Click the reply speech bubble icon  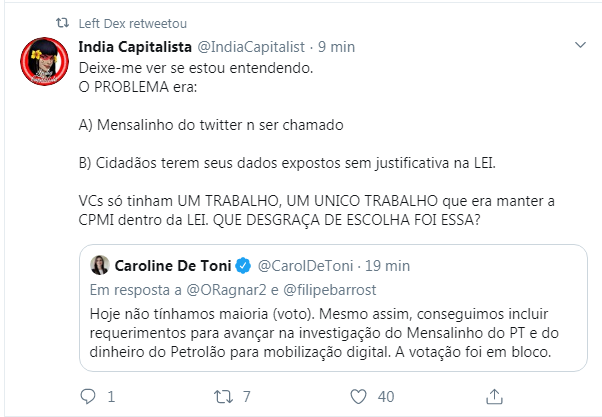[x=88, y=395]
